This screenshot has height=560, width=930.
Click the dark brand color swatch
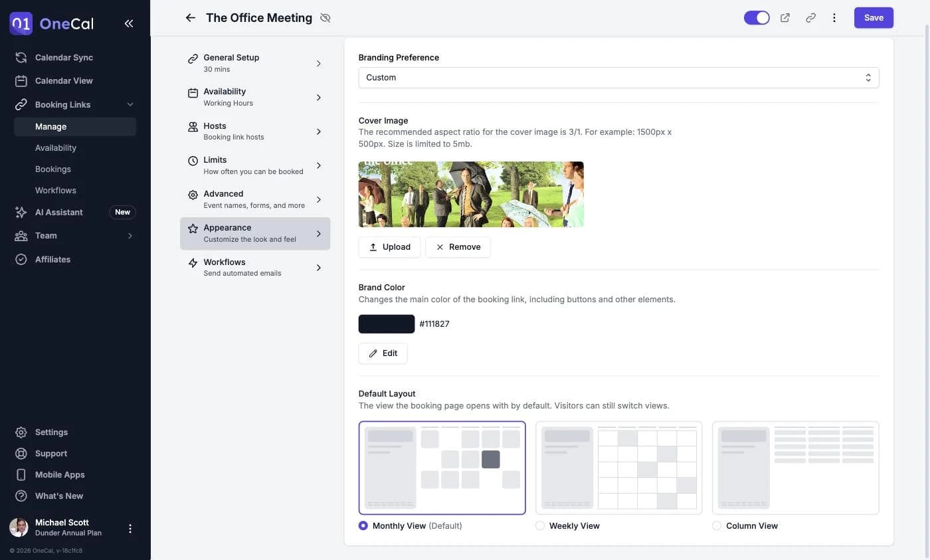(387, 324)
